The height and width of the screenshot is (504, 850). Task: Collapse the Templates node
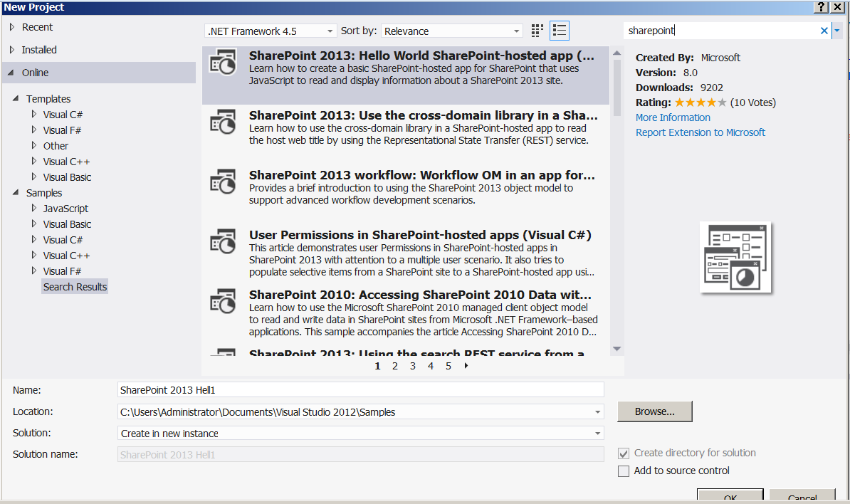tap(16, 99)
